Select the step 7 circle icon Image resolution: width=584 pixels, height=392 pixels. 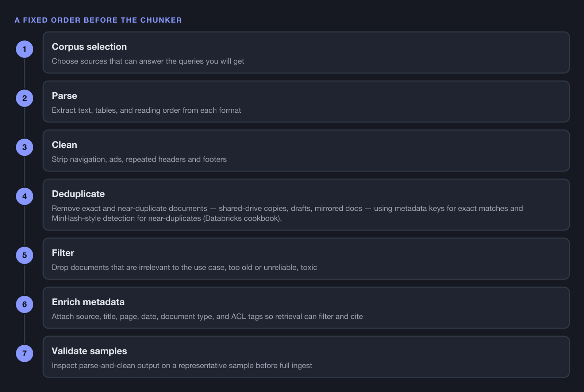point(24,353)
